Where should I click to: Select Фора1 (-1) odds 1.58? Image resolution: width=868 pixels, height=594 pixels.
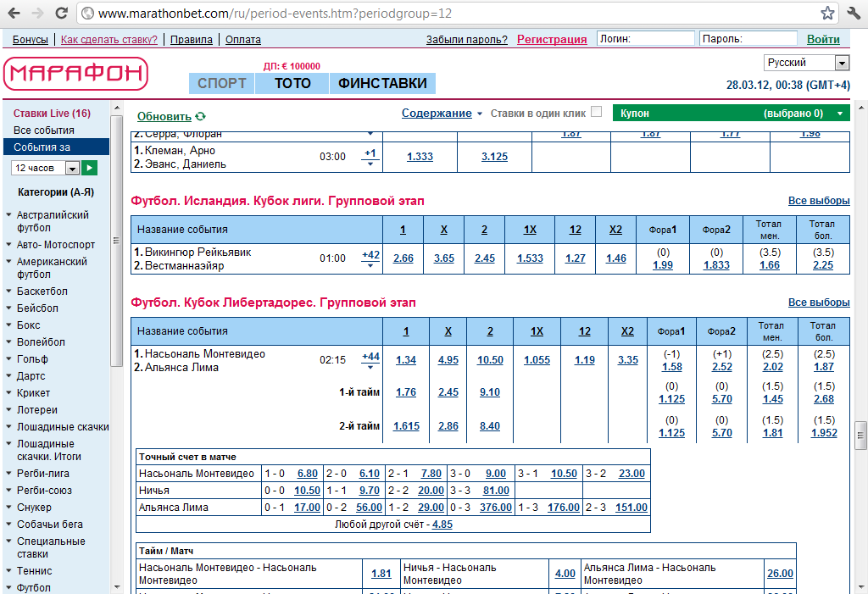click(671, 367)
